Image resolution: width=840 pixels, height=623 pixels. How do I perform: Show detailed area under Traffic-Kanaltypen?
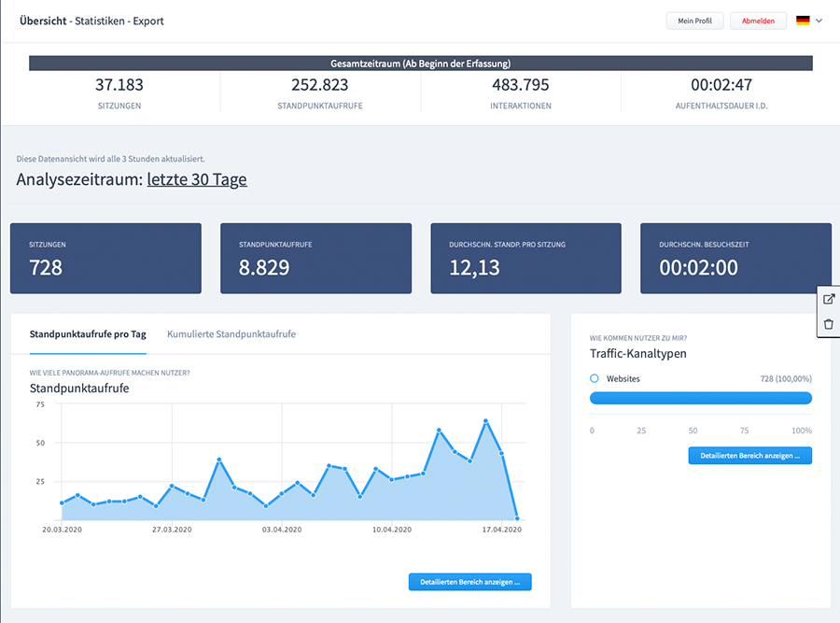click(750, 456)
